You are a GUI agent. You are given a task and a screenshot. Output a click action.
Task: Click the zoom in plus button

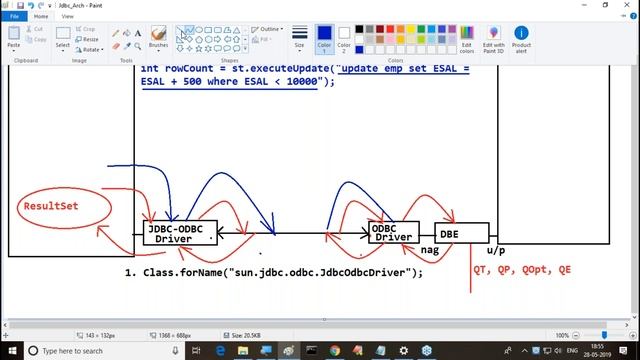[x=633, y=335]
